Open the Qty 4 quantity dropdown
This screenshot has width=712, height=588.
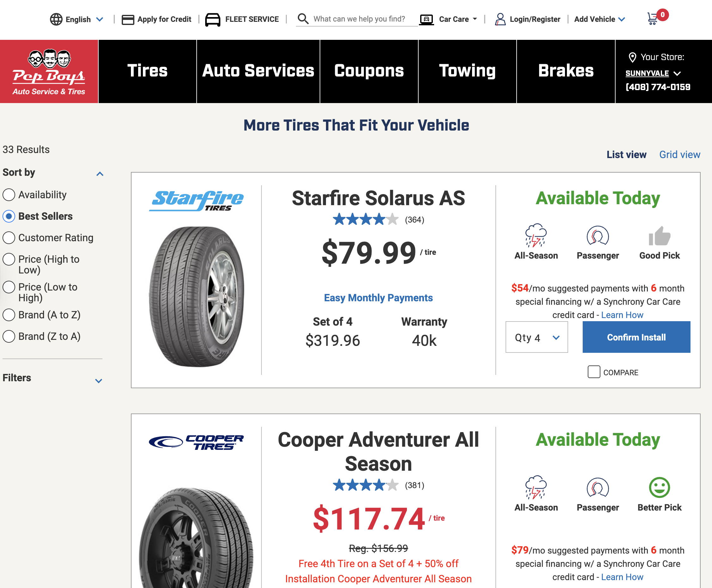click(537, 337)
